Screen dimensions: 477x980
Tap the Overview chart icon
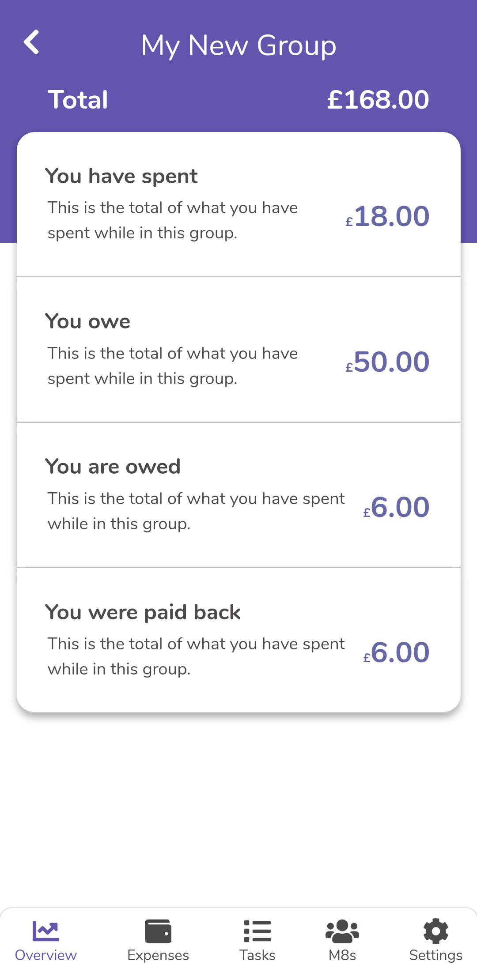point(45,931)
